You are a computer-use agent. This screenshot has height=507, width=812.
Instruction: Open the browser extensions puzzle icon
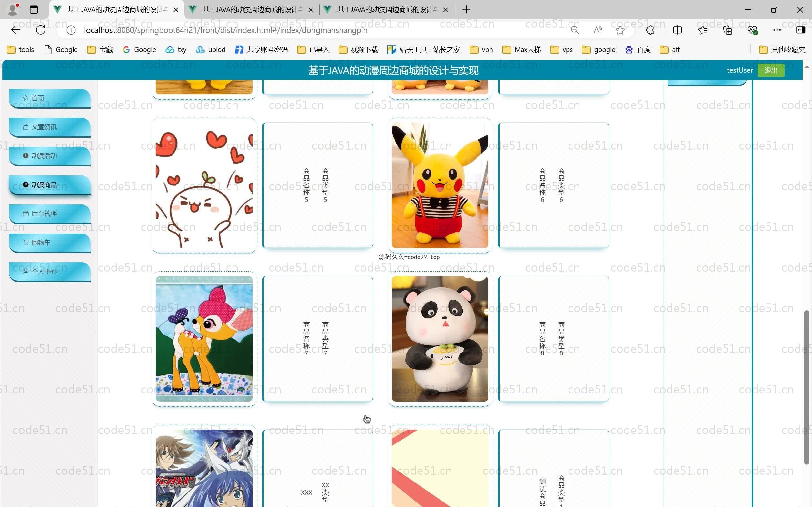pyautogui.click(x=650, y=30)
